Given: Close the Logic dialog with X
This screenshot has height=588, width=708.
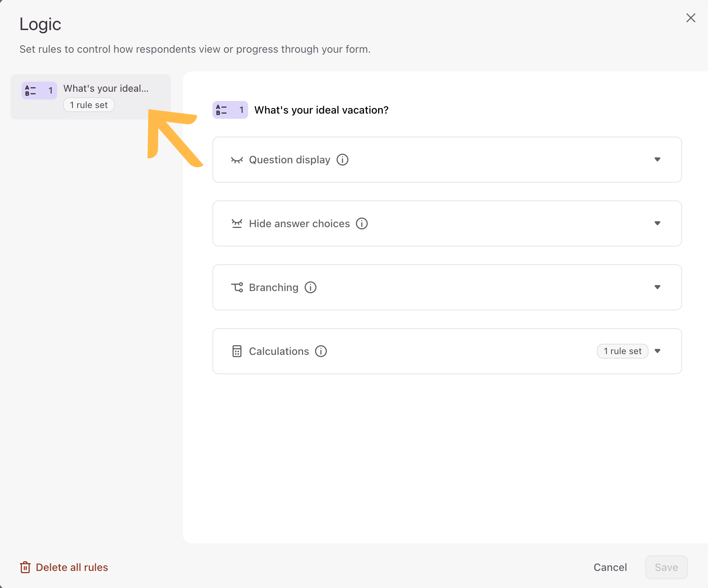Looking at the screenshot, I should click(691, 18).
